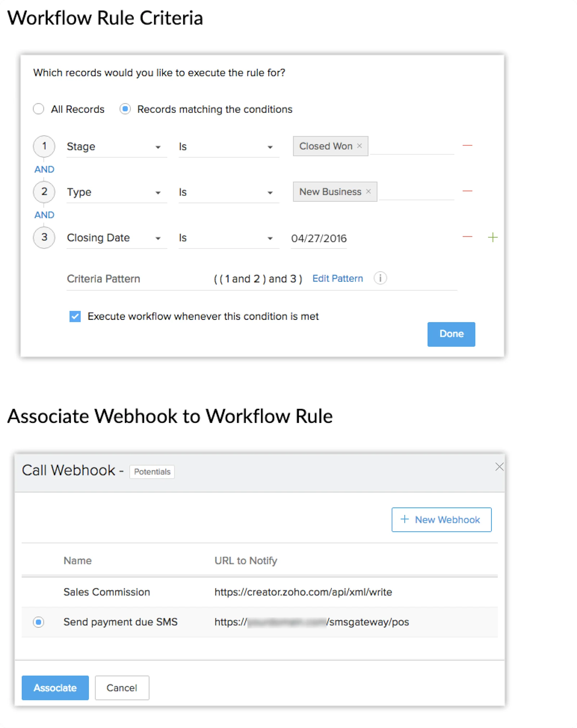Select the All Records radio button
The image size is (577, 728).
(39, 109)
